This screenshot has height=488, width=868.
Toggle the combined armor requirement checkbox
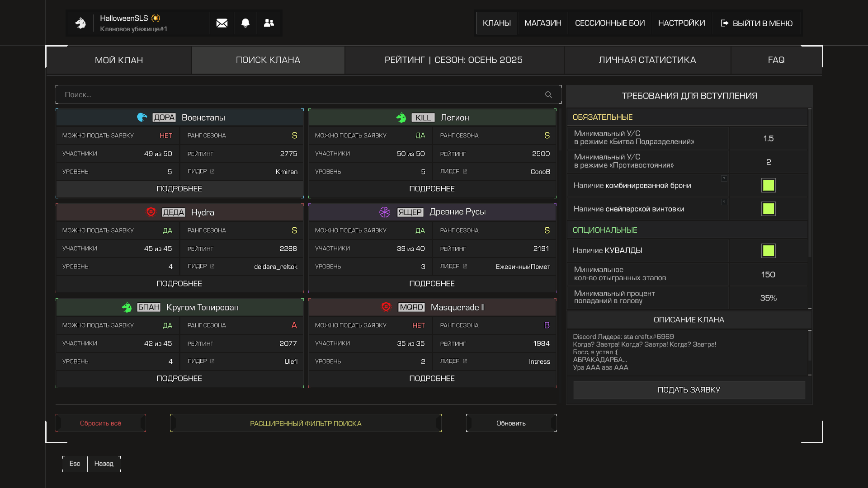[768, 185]
